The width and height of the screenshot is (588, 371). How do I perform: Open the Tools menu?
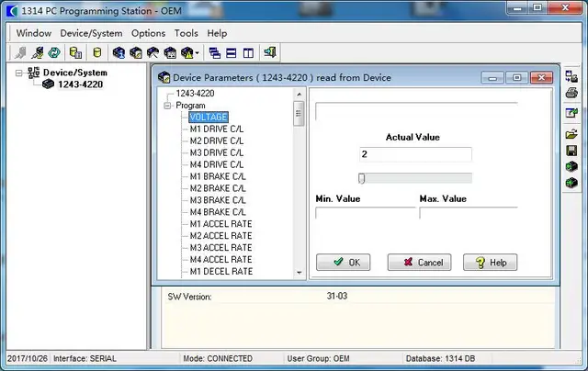(186, 33)
